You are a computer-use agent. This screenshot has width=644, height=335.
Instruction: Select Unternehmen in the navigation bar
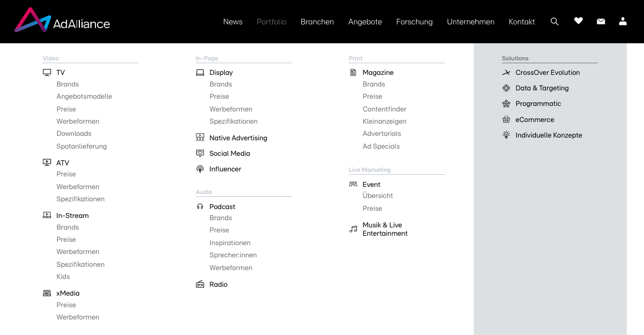pyautogui.click(x=470, y=22)
